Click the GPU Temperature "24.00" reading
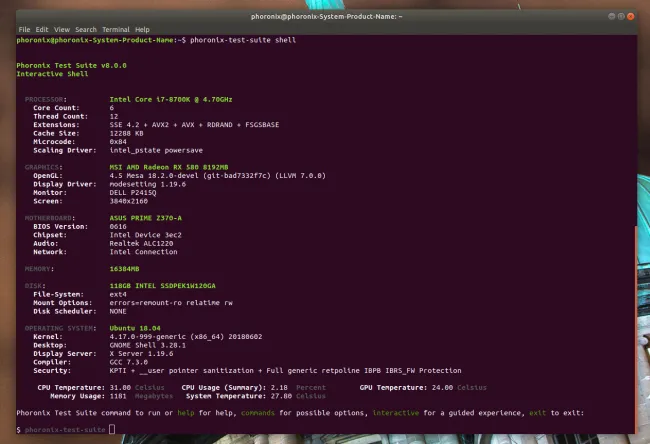Screen dimensions: 650x444 pos(442,388)
